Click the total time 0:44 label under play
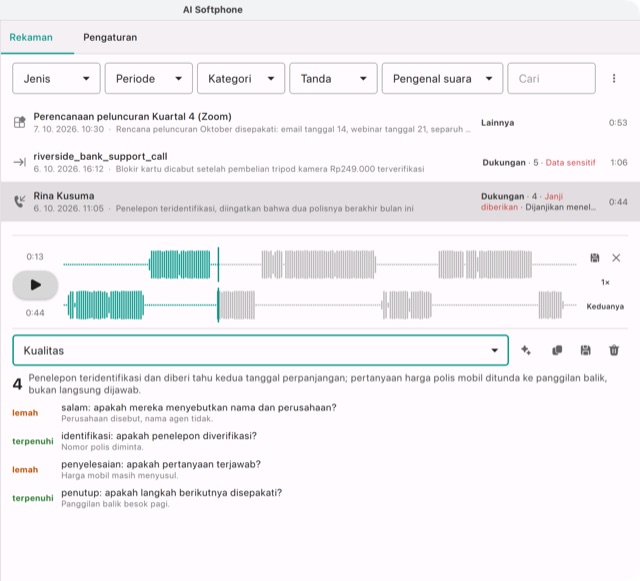The image size is (640, 581). coord(35,313)
